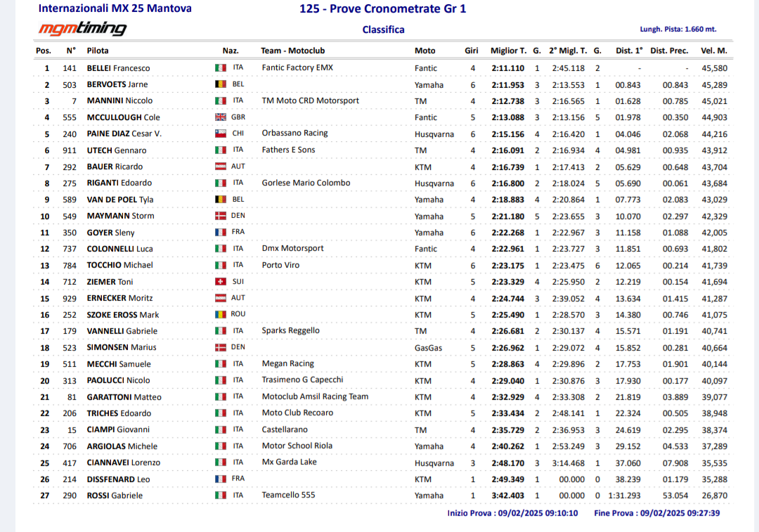
Task: Click the Belgian flag beside Bervoets Jarne
Action: click(x=221, y=84)
